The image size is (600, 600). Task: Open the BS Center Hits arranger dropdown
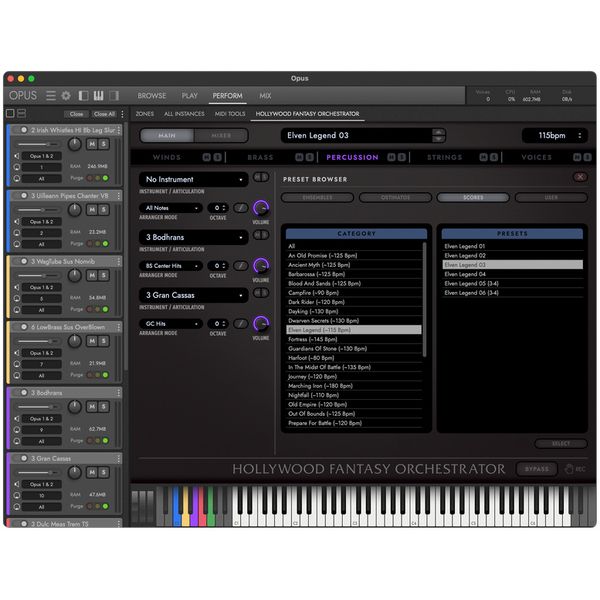click(x=171, y=266)
